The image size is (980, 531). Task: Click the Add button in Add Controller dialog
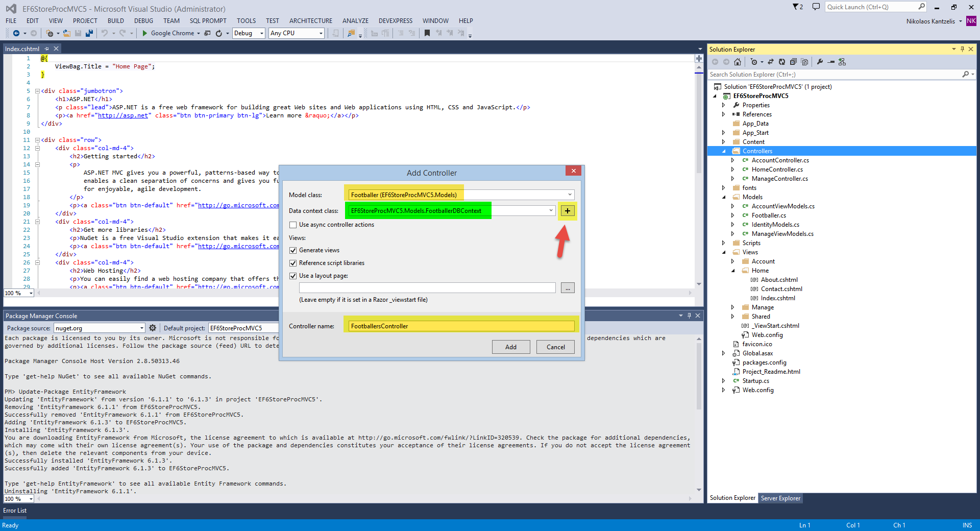(511, 347)
